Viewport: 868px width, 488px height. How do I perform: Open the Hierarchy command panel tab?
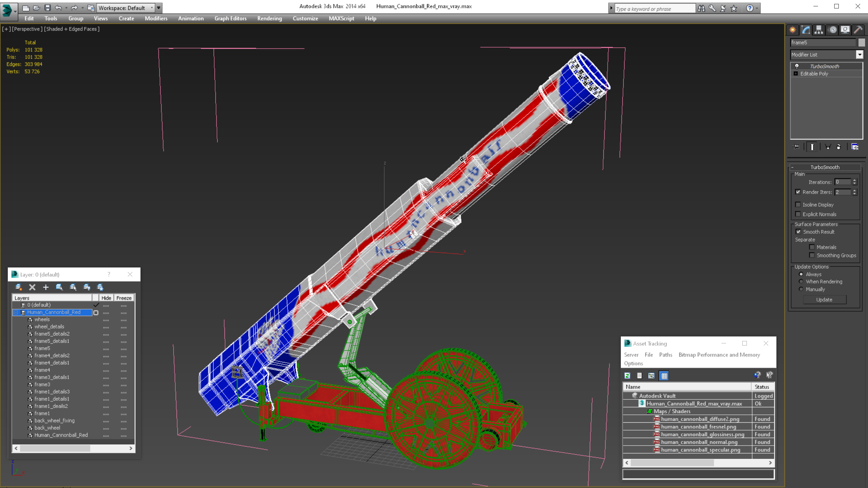point(819,30)
